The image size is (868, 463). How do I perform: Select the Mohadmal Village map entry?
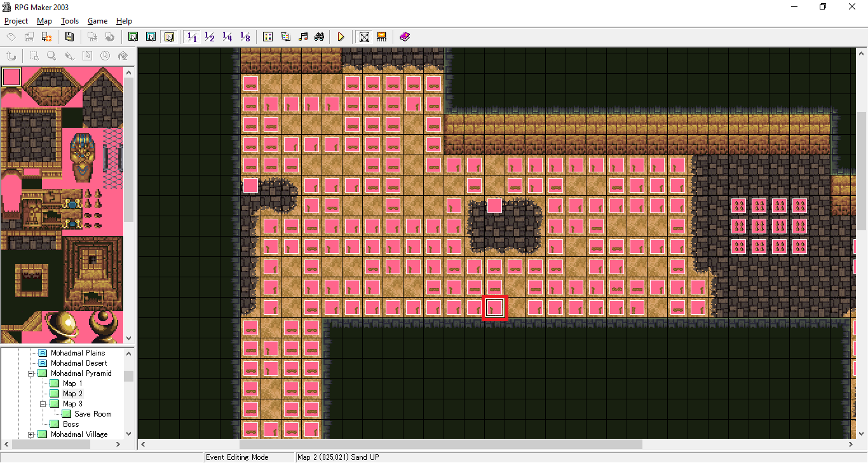click(x=79, y=434)
